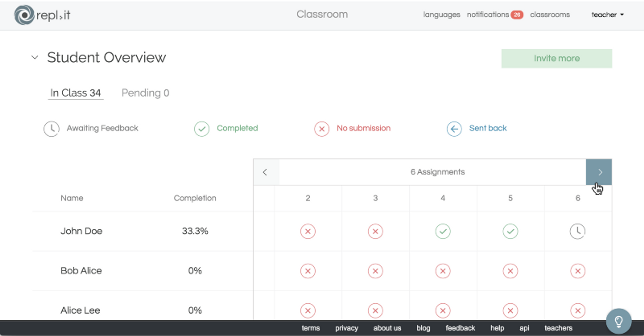Show next assignments with right arrow

pos(599,172)
